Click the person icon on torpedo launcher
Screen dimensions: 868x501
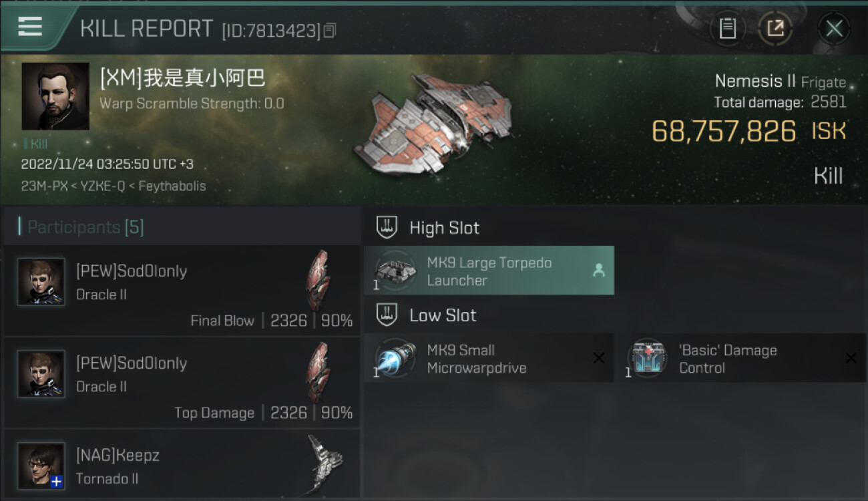[x=599, y=271]
